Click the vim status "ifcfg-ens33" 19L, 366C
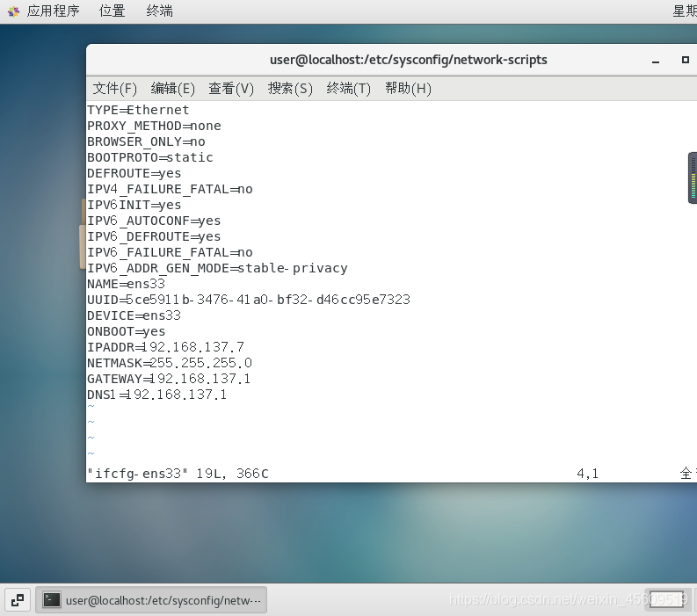 pos(178,474)
